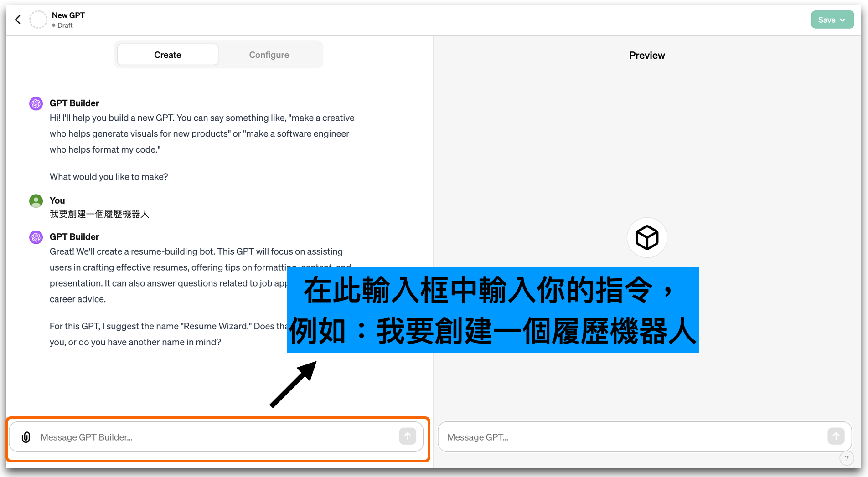The image size is (868, 477).
Task: Click the dashed GPT profile picture placeholder
Action: (x=38, y=20)
